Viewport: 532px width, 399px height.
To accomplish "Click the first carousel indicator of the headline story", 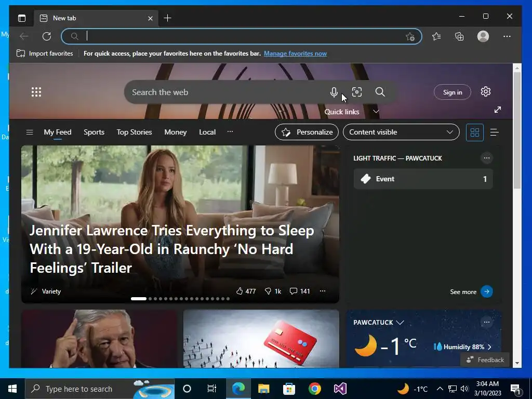I will 138,299.
